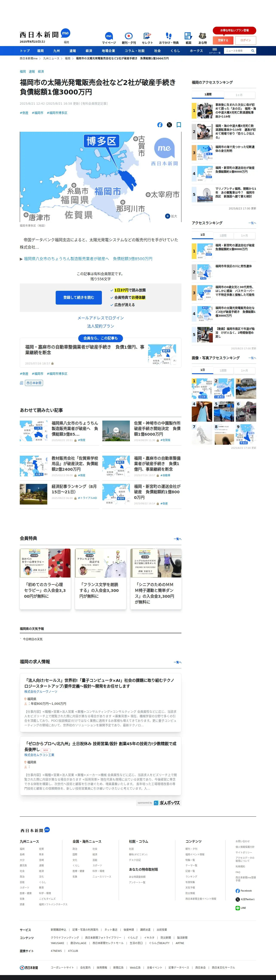
Task: Open the 法人契約プラン link
Action: (101, 326)
